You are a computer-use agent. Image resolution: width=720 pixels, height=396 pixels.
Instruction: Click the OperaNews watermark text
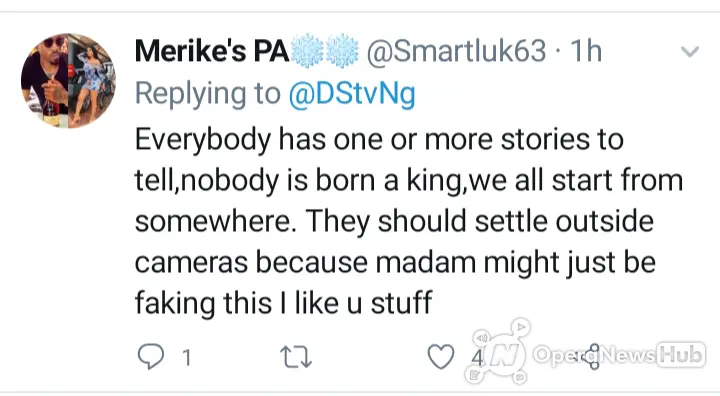pos(594,355)
